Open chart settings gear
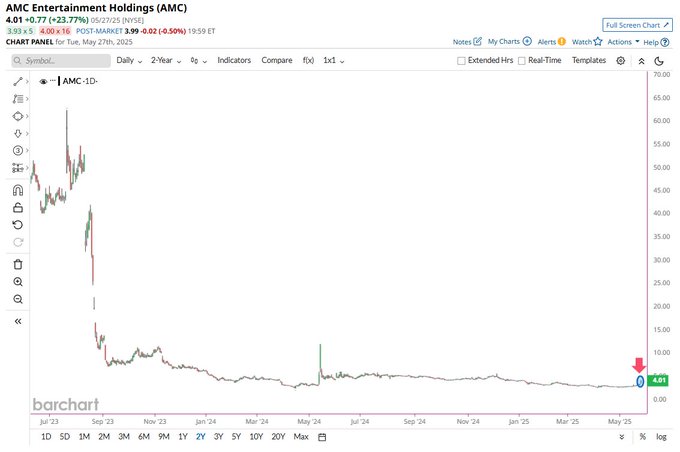This screenshot has width=680, height=452. (621, 61)
